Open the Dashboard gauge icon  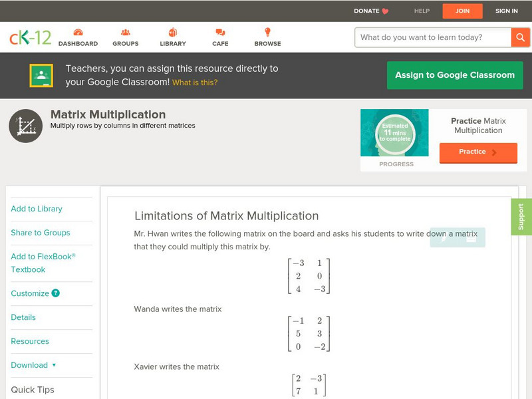78,33
